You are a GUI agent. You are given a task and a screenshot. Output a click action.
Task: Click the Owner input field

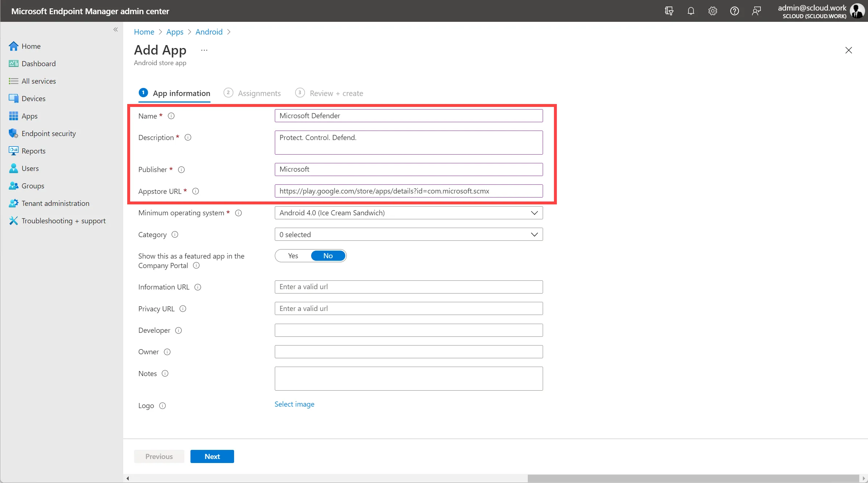tap(409, 352)
